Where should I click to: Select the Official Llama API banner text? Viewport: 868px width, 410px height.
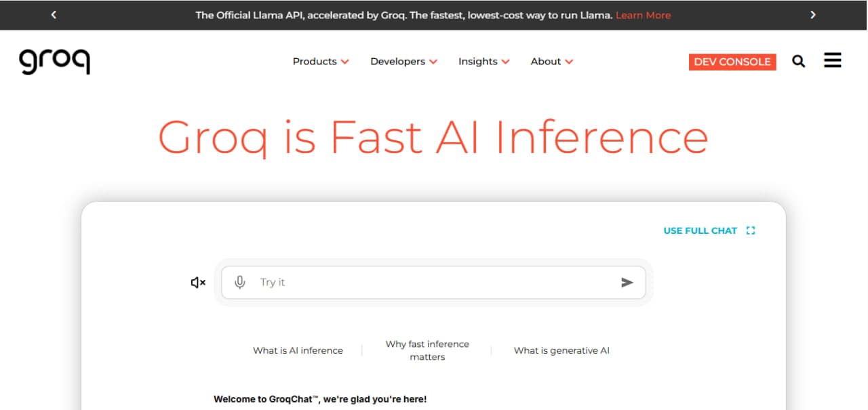coord(404,15)
